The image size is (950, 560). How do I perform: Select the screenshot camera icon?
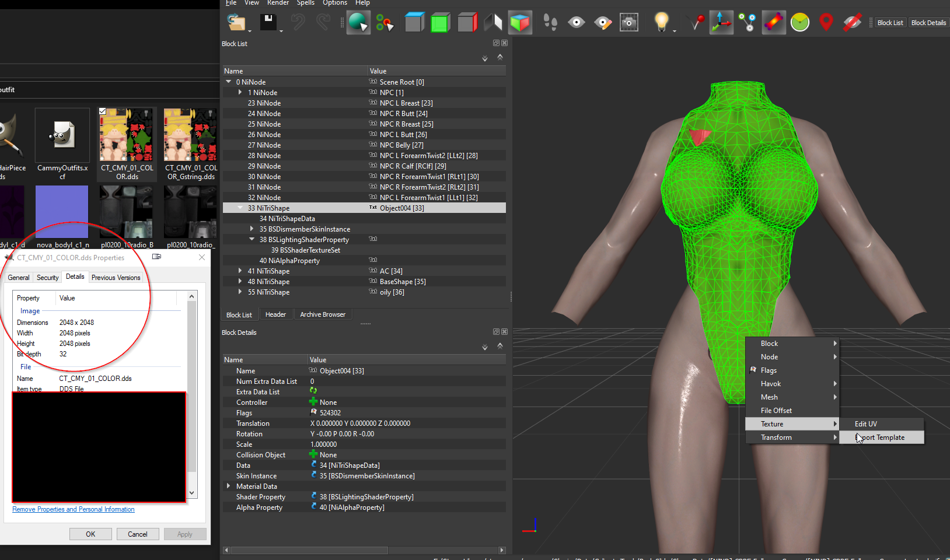tap(628, 23)
